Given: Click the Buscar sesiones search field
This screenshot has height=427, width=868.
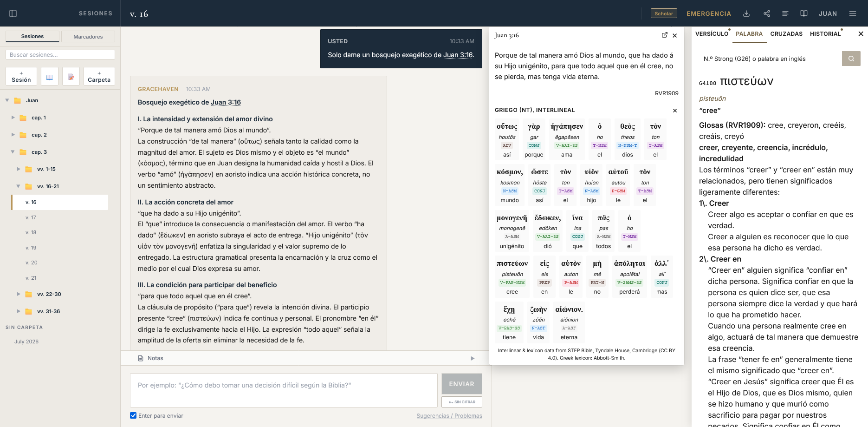Looking at the screenshot, I should click(60, 55).
